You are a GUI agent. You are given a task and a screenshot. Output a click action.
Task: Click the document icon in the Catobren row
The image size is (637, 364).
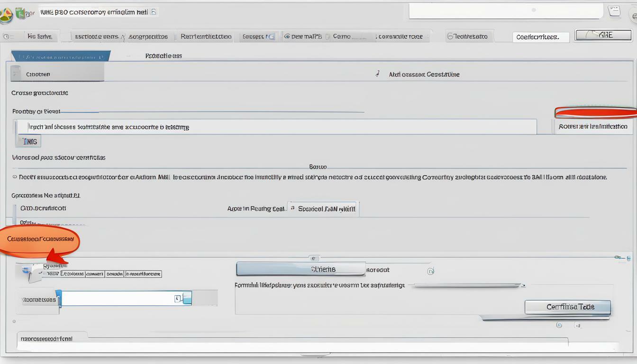(x=17, y=73)
